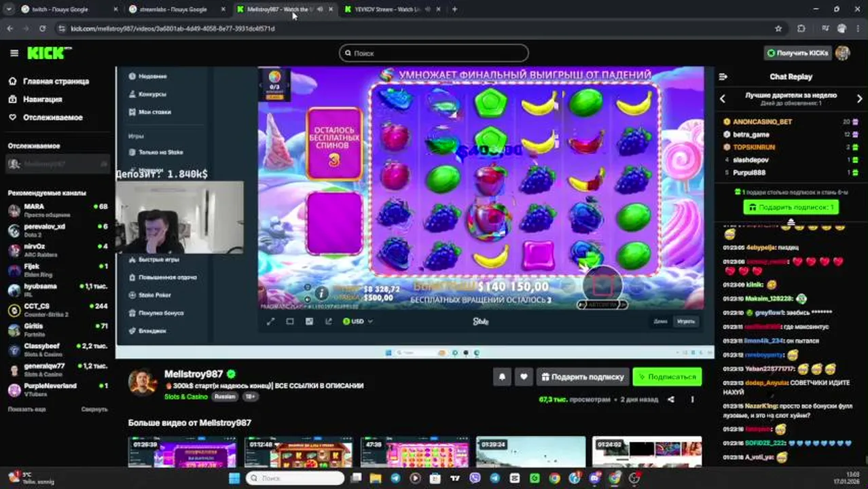Open the Classybeef recommended channel
Image resolution: width=868 pixels, height=489 pixels.
pyautogui.click(x=58, y=349)
